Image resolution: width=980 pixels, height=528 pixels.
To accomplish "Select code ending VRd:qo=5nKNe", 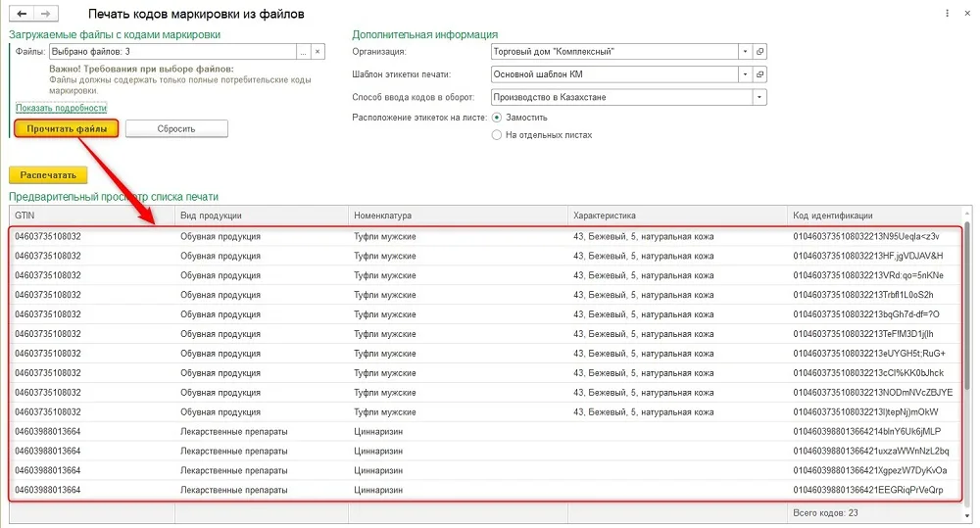I will point(868,275).
